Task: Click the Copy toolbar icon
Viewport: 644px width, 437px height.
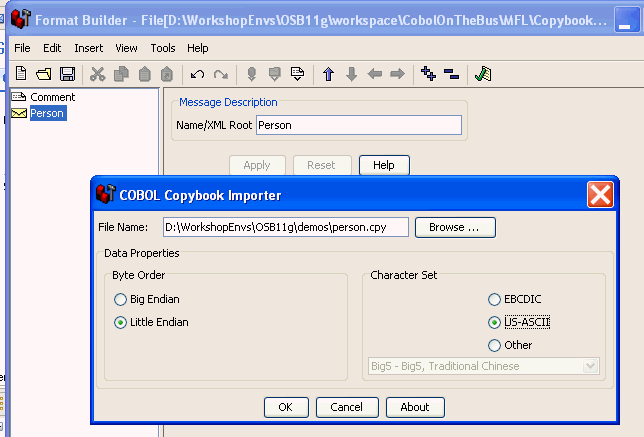Action: pos(121,74)
